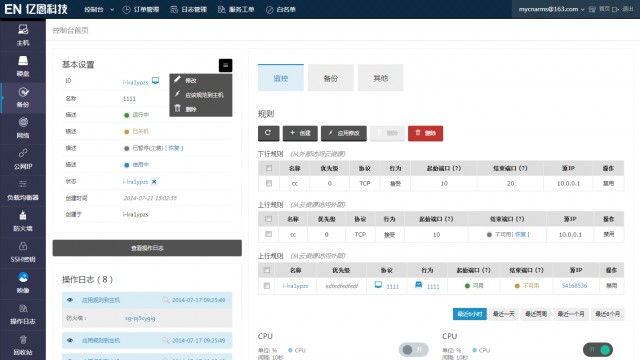Select the 最近两周 time range
Screen dimensions: 640x360
(536, 314)
